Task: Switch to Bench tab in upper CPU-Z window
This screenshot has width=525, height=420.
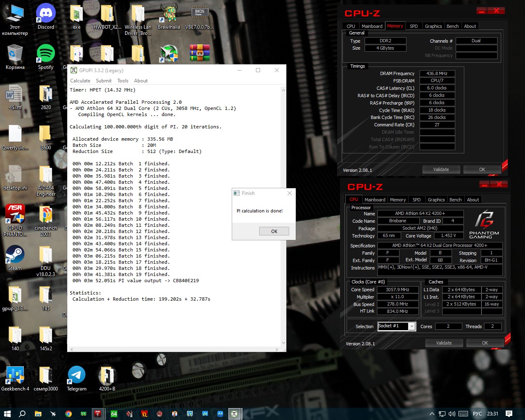Action: (x=452, y=26)
